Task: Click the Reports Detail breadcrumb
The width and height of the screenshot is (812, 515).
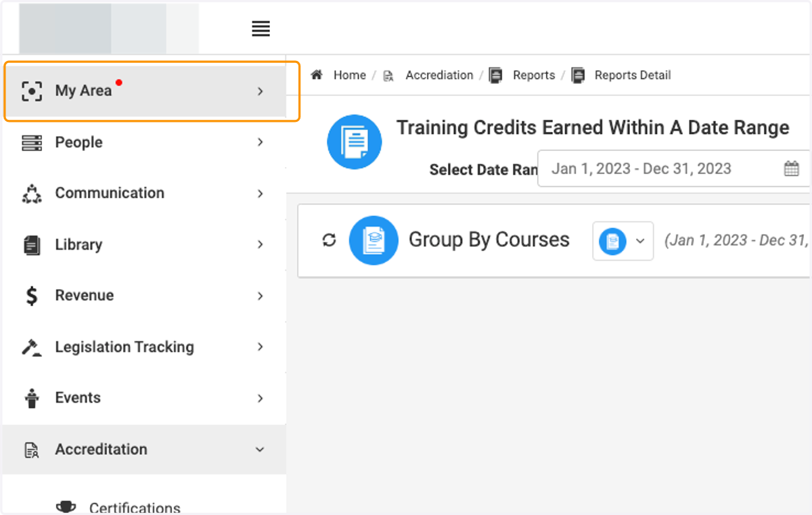Action: pyautogui.click(x=633, y=75)
